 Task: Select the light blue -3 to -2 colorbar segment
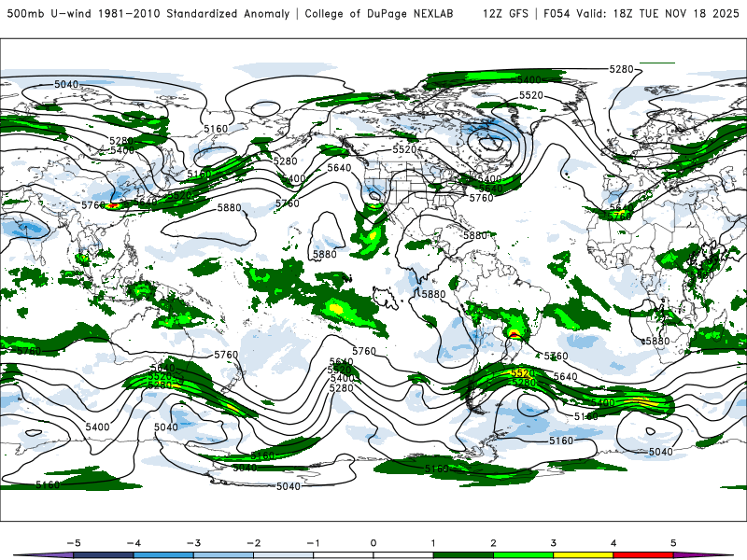point(223,555)
